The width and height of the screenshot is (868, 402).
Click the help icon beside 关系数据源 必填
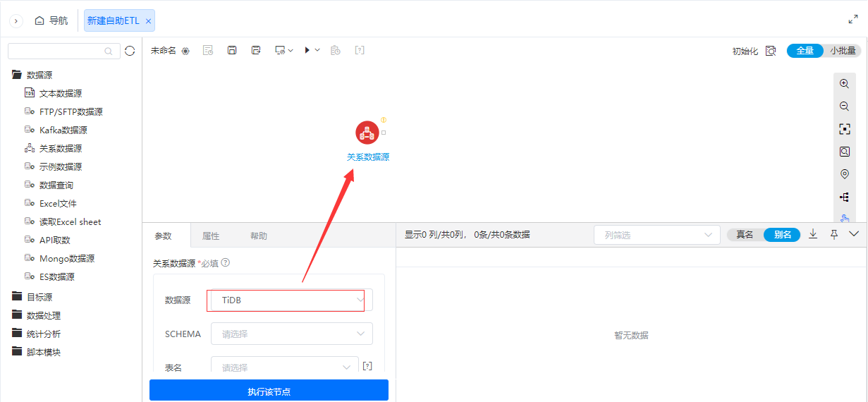pos(226,263)
